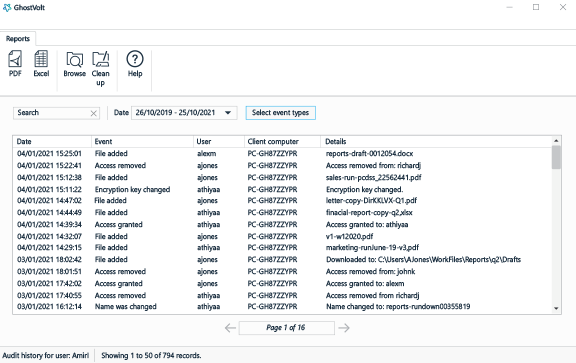Click date 03/01/2021 18:02:42
The height and width of the screenshot is (363, 576).
point(49,260)
